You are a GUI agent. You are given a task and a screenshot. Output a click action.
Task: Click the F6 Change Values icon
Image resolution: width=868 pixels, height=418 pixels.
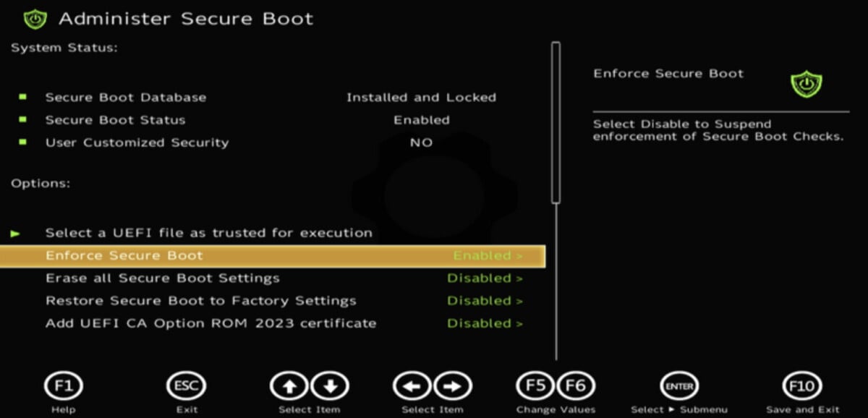(576, 386)
